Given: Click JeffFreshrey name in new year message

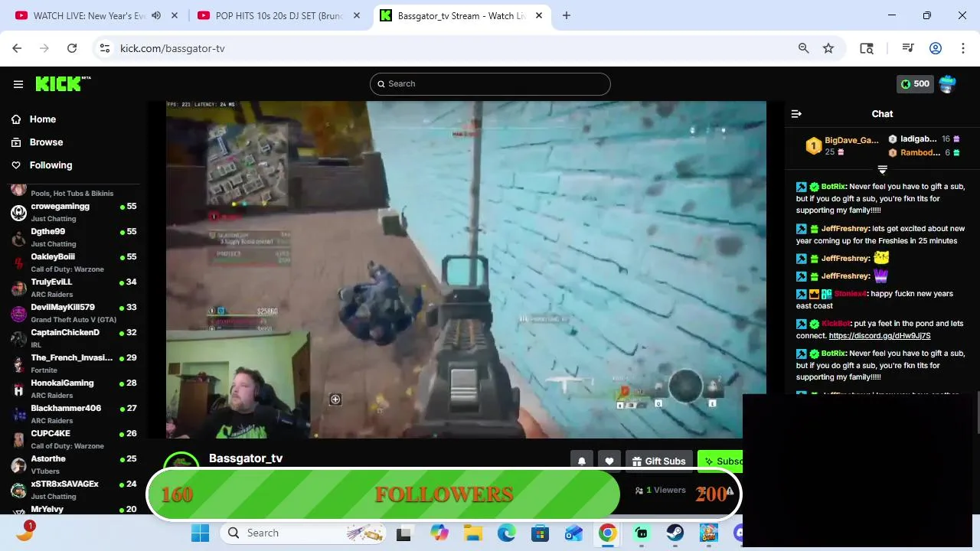Looking at the screenshot, I should 845,229.
